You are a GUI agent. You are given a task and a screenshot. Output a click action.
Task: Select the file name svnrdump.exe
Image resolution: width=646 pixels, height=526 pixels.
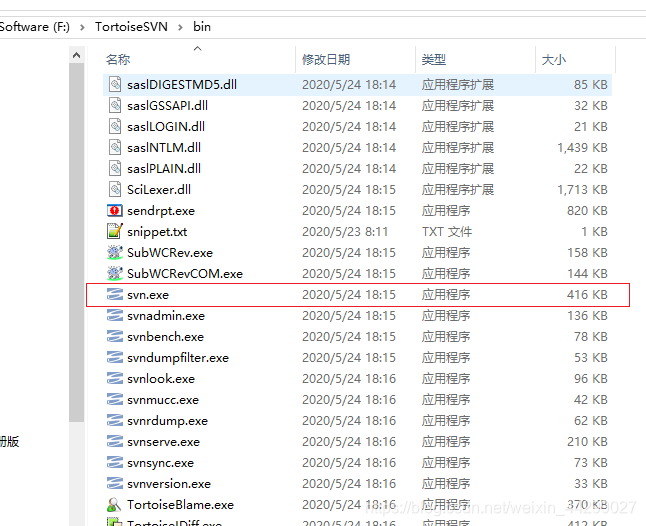tap(167, 421)
